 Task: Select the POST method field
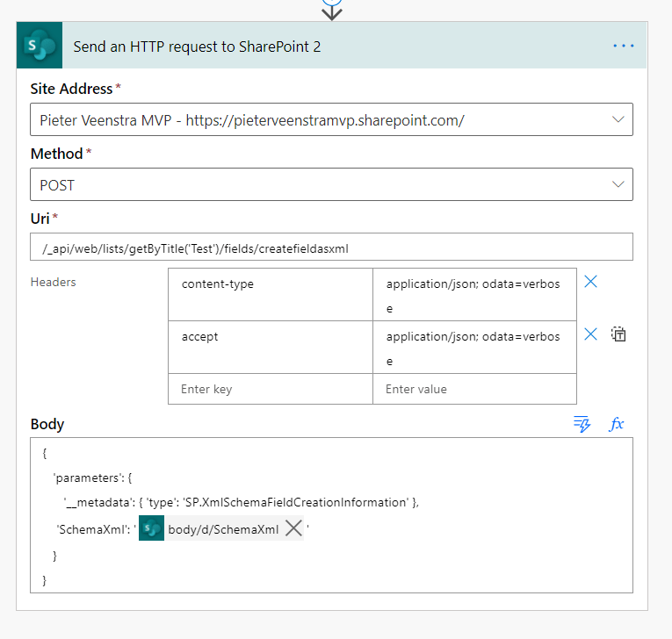(x=331, y=184)
